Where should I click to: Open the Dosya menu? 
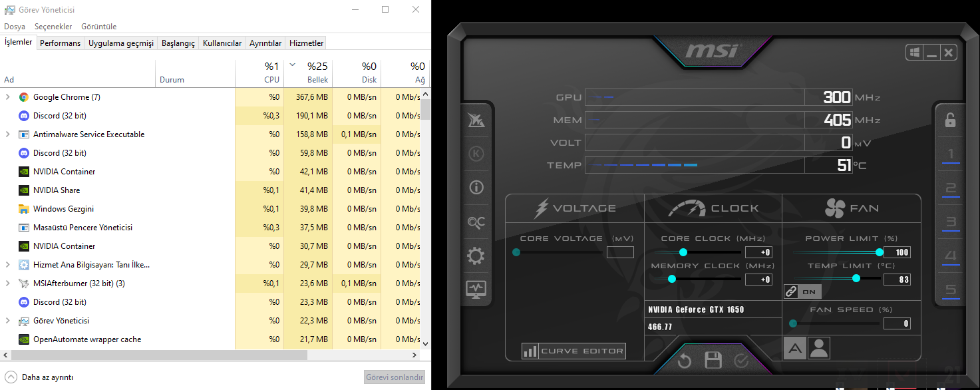tap(15, 27)
